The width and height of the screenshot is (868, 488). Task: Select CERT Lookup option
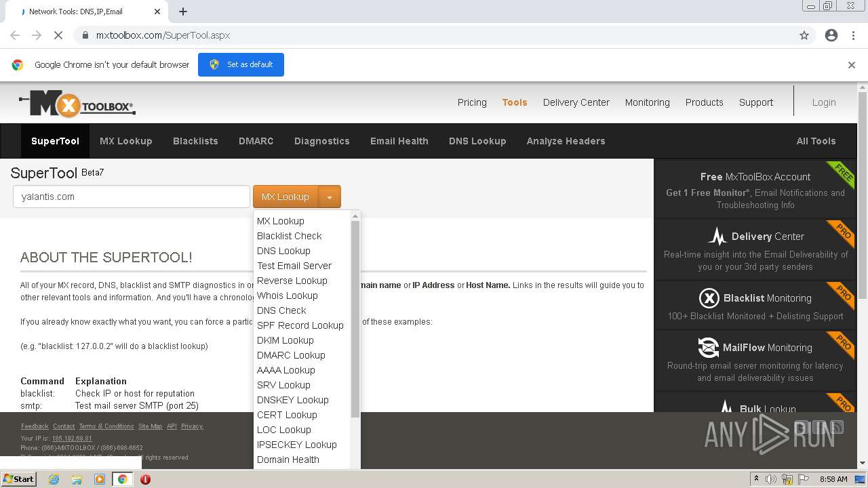point(287,415)
